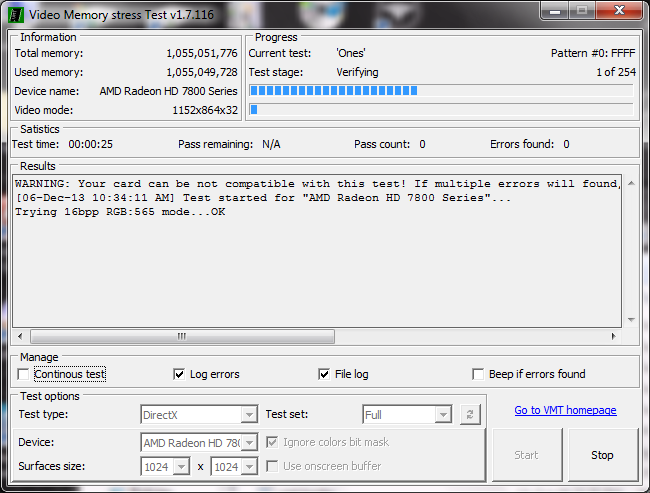Click the Errors found value 0
Viewport: 650px width, 493px height.
pyautogui.click(x=566, y=144)
